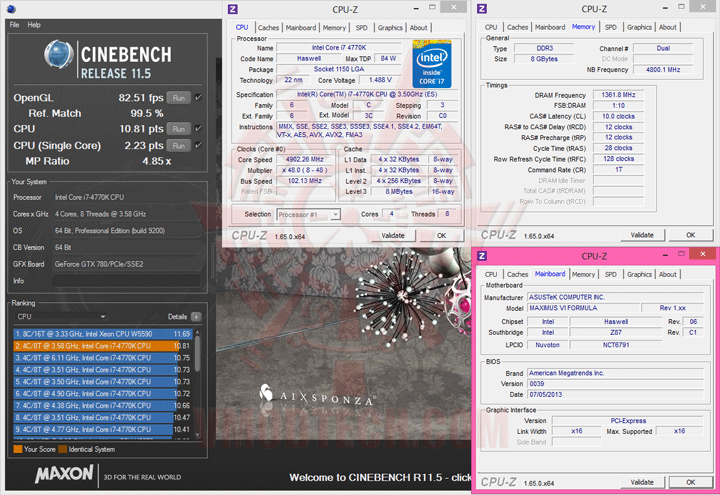This screenshot has height=495, width=720.
Task: Select ranking row 3 at 6.11 GHz
Action: 102,358
